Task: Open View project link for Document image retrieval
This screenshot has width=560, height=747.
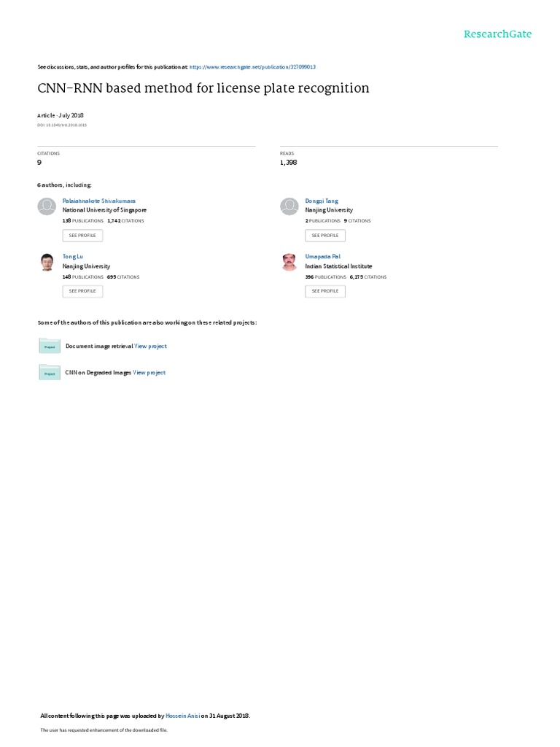Action: tap(150, 347)
